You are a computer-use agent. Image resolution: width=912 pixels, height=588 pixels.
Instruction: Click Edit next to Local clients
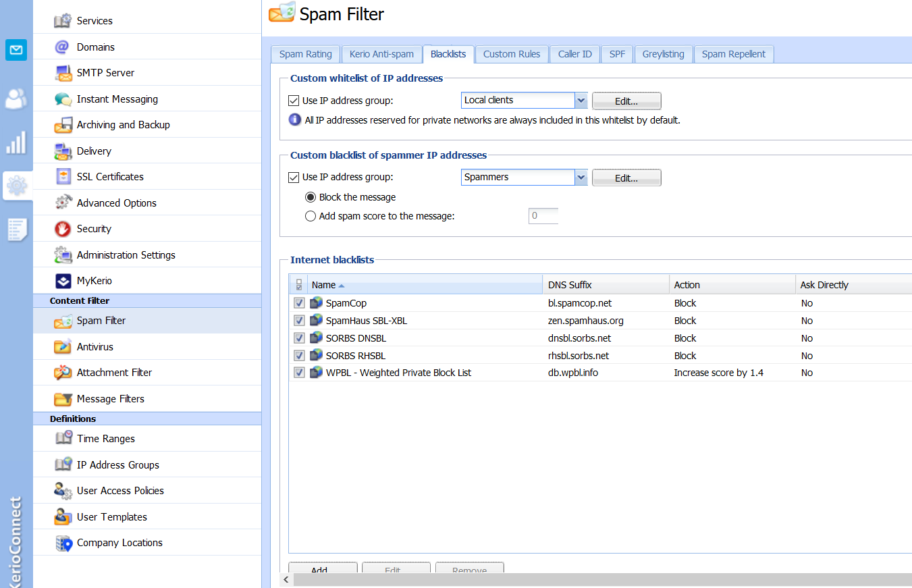[x=626, y=101]
